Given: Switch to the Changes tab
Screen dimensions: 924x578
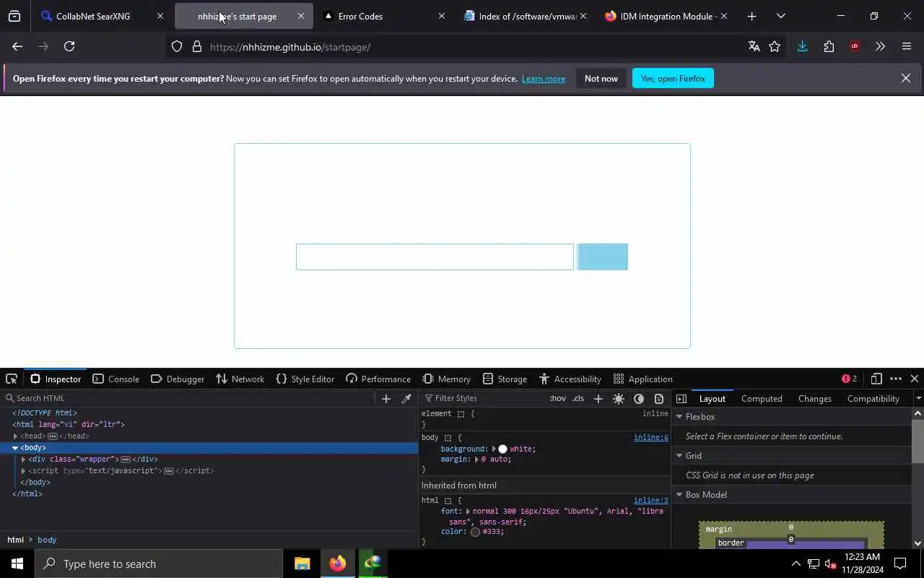Looking at the screenshot, I should click(x=814, y=398).
